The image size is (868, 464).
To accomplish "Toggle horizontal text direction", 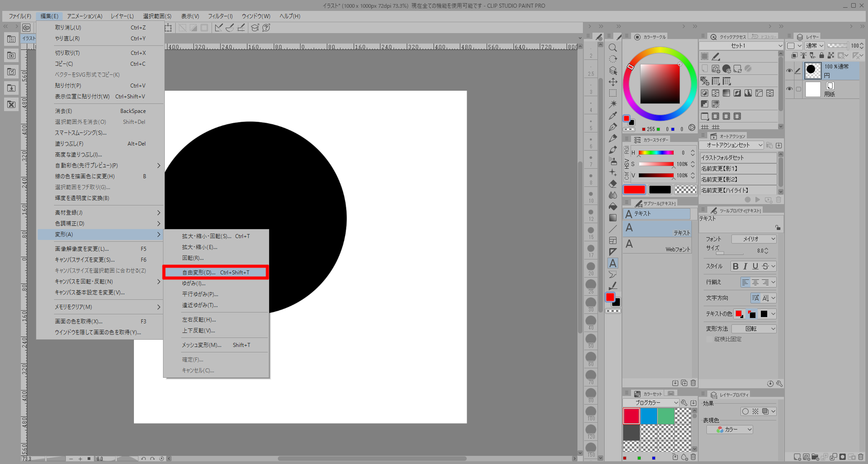I will click(x=755, y=298).
